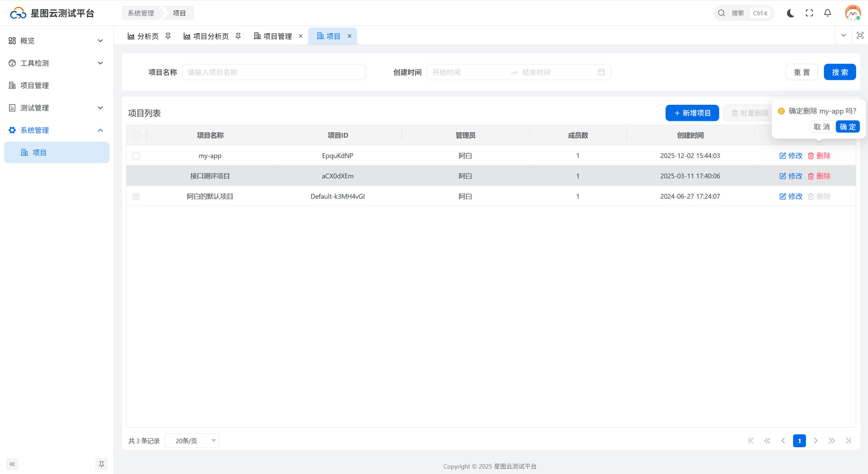Expand the 概览 sidebar menu
868x474 pixels.
tap(56, 41)
